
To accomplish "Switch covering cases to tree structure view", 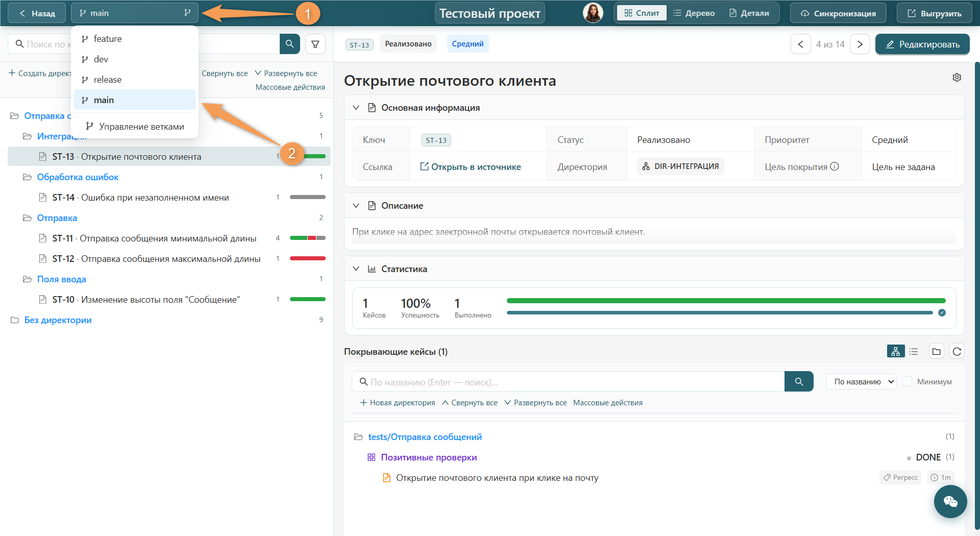I will point(896,351).
